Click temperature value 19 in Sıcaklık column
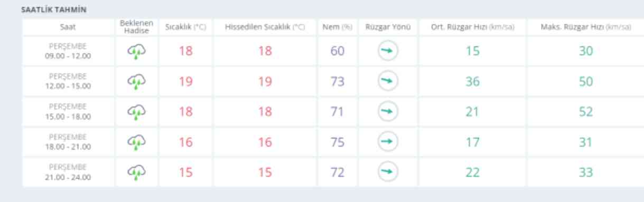Image resolution: width=644 pixels, height=202 pixels. 185,82
